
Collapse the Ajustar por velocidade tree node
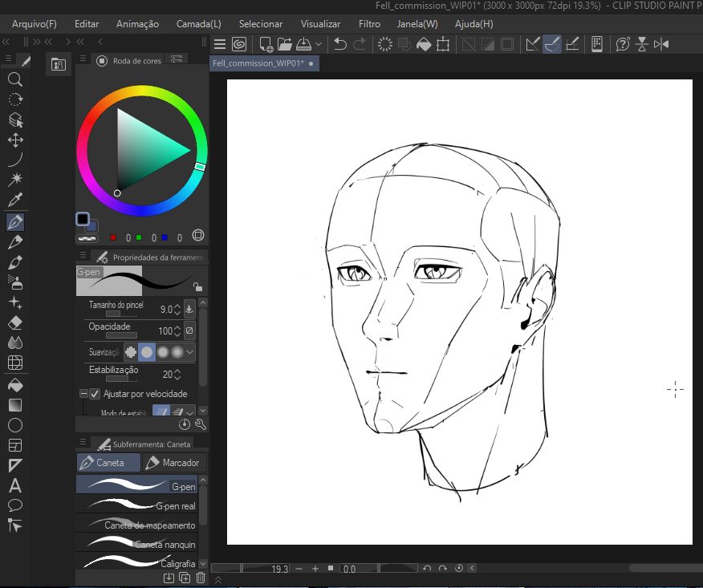83,394
